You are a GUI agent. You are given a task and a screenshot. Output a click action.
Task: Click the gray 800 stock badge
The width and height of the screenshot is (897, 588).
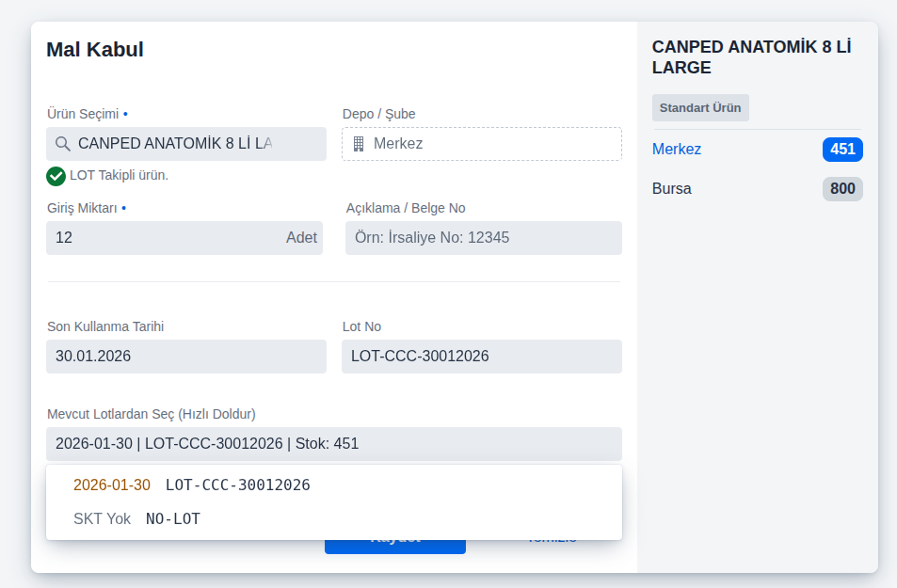(x=842, y=189)
